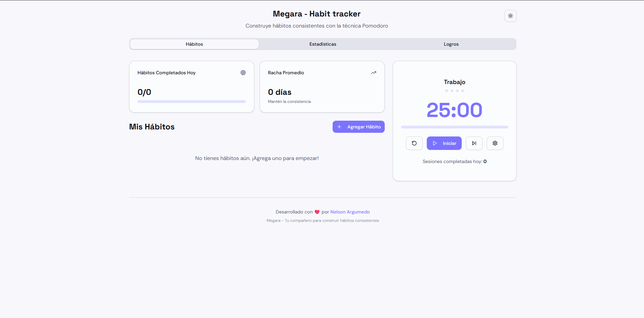
Task: Click the Pomodoro timer progress bar
Action: tap(455, 127)
